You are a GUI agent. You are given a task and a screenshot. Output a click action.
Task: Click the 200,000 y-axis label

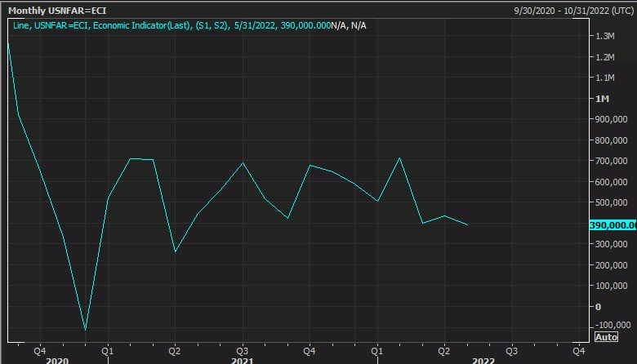[x=611, y=265]
